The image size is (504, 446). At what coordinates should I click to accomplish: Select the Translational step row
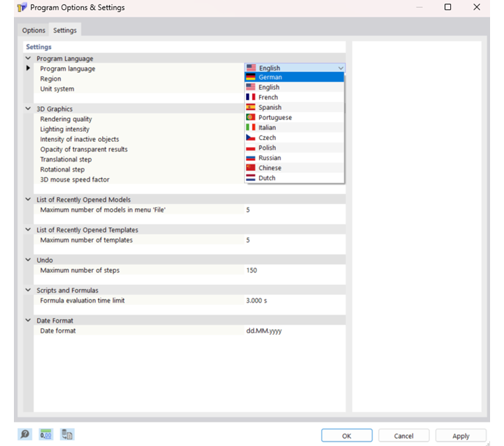pos(139,159)
